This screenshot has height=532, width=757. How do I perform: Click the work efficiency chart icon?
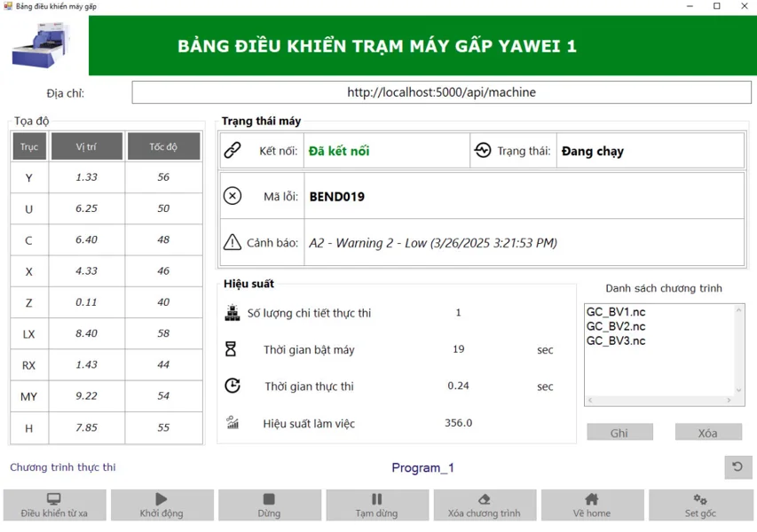click(x=233, y=423)
